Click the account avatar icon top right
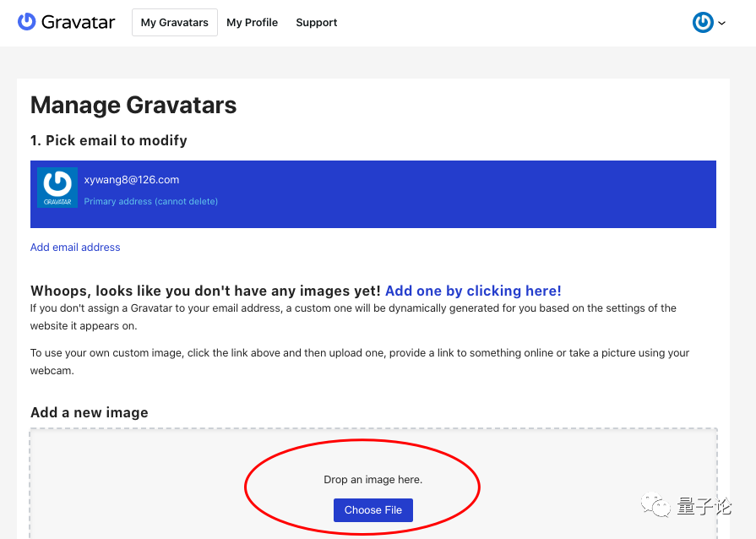 pos(703,23)
